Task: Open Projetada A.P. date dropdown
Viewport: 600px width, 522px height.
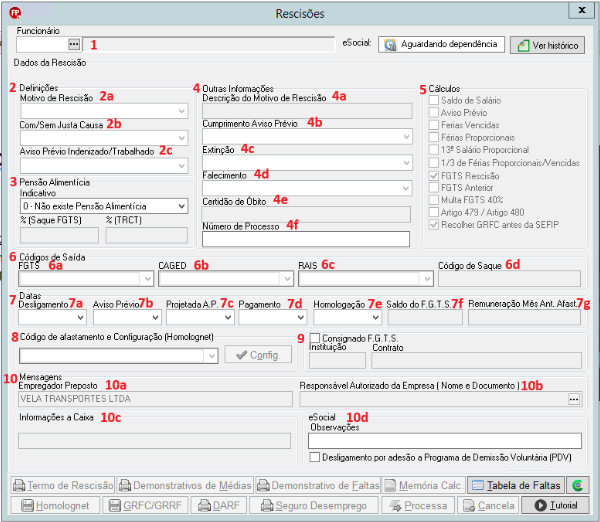Action: coord(228,317)
